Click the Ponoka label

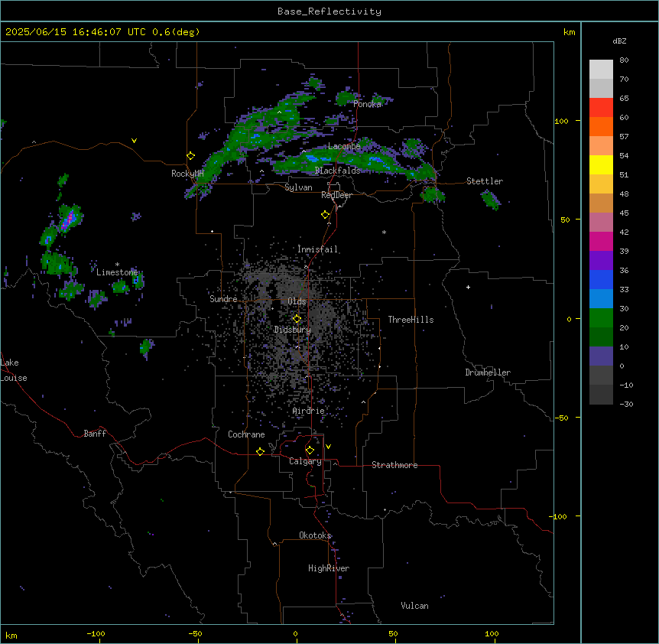pos(367,104)
